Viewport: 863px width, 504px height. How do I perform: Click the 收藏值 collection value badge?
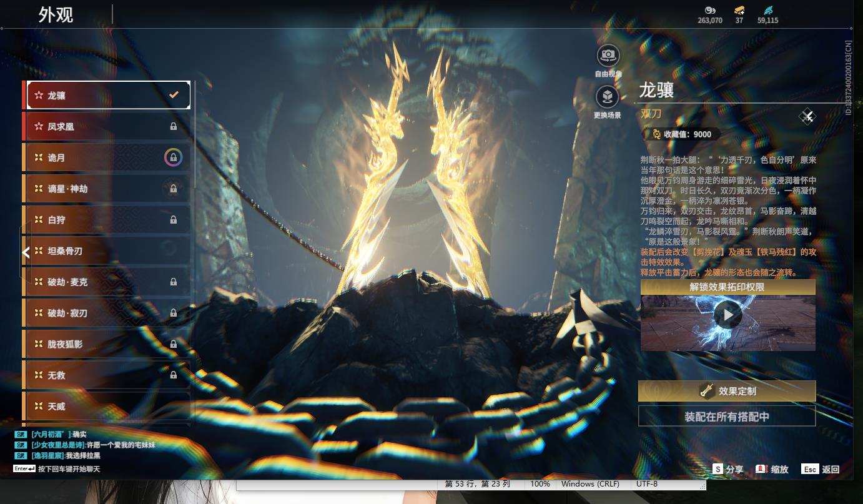(681, 134)
